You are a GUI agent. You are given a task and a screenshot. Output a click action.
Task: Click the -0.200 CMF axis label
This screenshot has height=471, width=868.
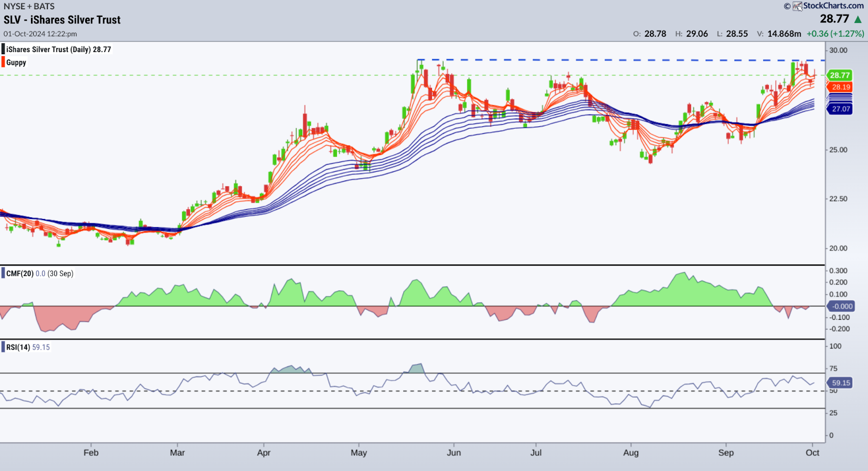pos(840,329)
